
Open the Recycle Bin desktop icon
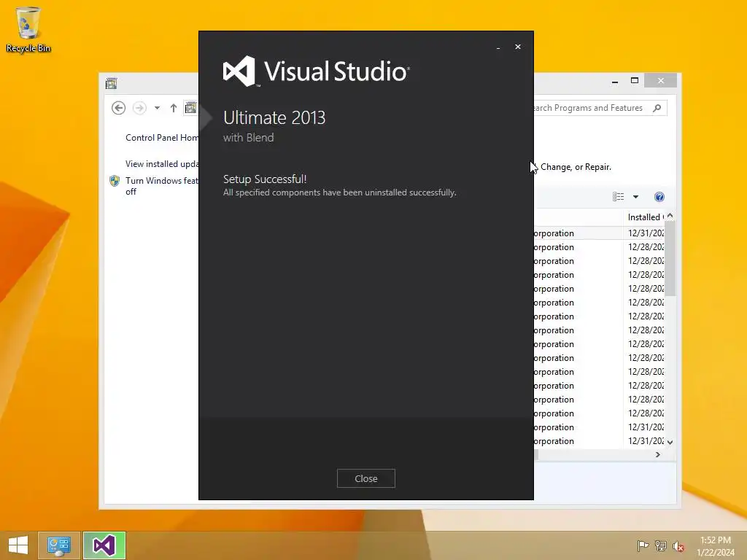[28, 29]
